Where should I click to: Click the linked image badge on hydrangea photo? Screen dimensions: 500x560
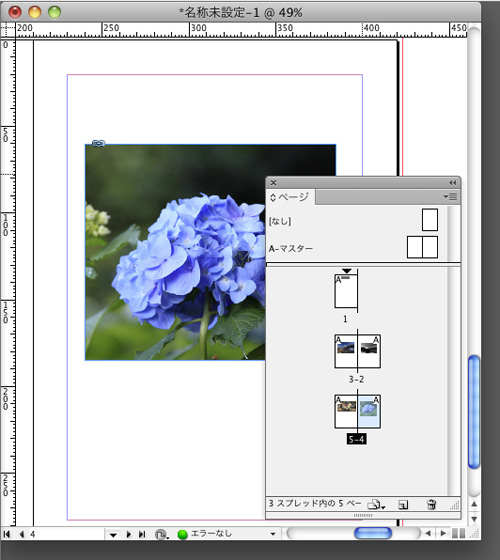click(99, 143)
